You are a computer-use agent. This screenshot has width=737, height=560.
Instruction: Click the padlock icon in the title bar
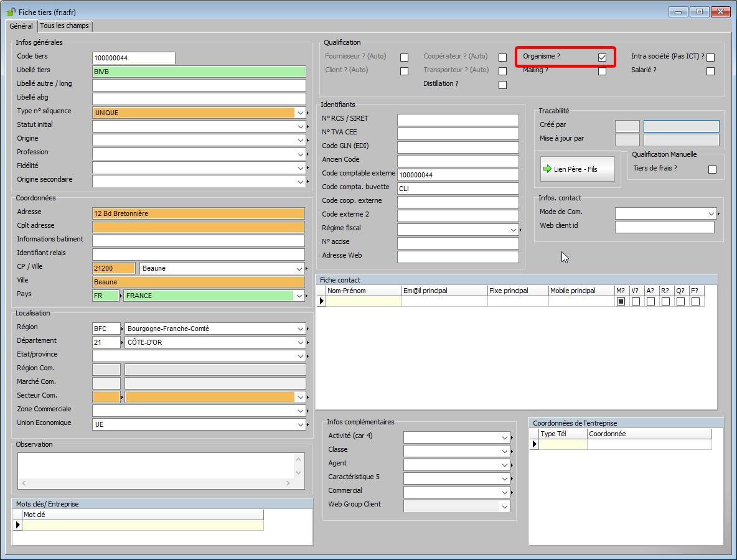click(11, 12)
